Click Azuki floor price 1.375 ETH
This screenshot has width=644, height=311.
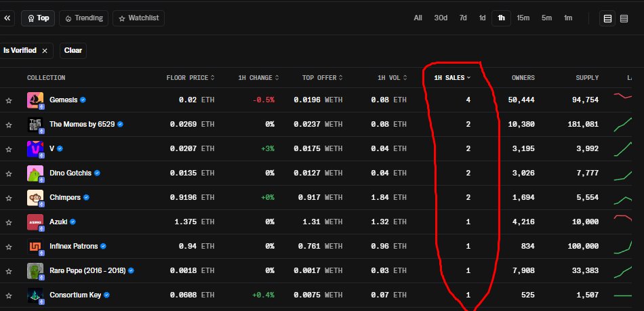coord(195,222)
